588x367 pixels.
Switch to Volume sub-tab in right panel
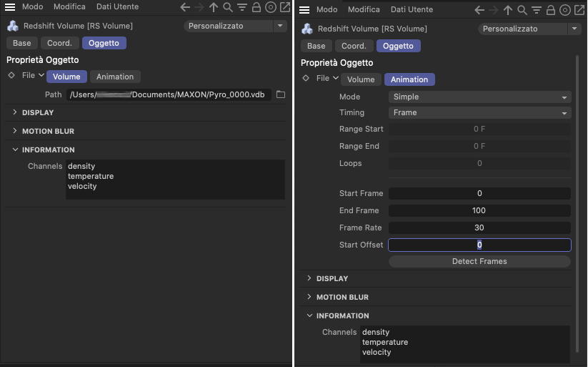(361, 79)
